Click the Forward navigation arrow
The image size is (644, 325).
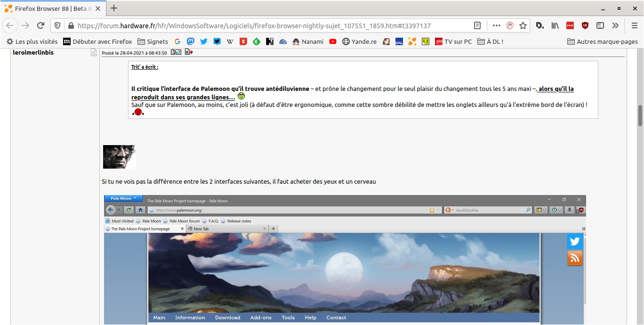click(x=25, y=25)
